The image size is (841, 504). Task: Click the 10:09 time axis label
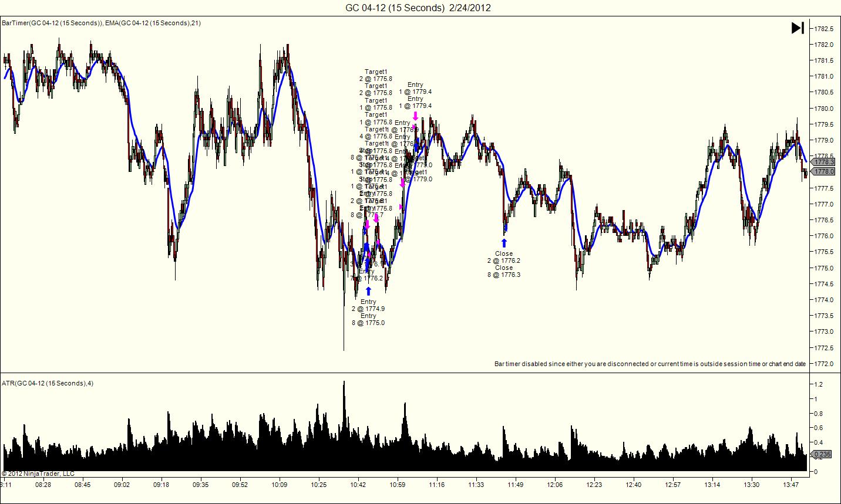(280, 485)
